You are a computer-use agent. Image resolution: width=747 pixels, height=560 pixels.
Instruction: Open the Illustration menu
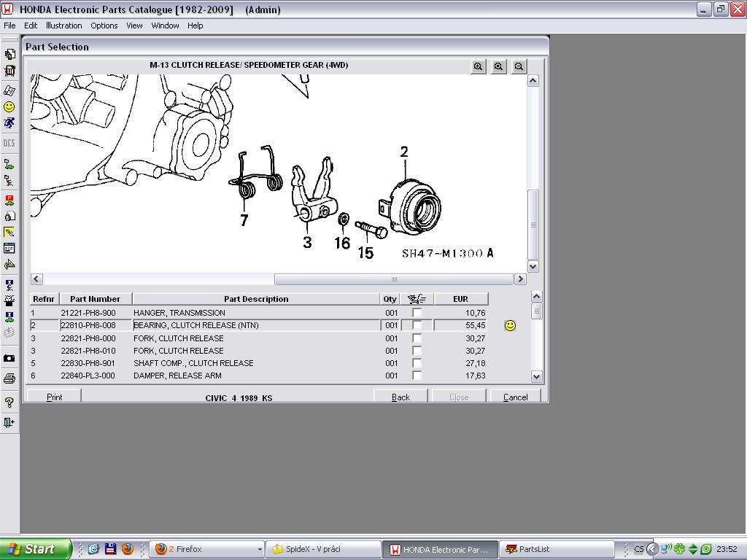63,26
